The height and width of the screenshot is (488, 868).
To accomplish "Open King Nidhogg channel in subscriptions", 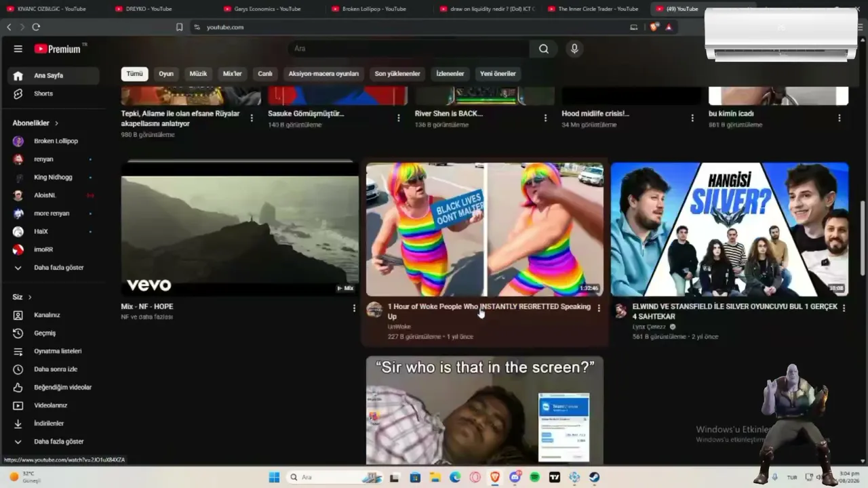I will point(54,178).
